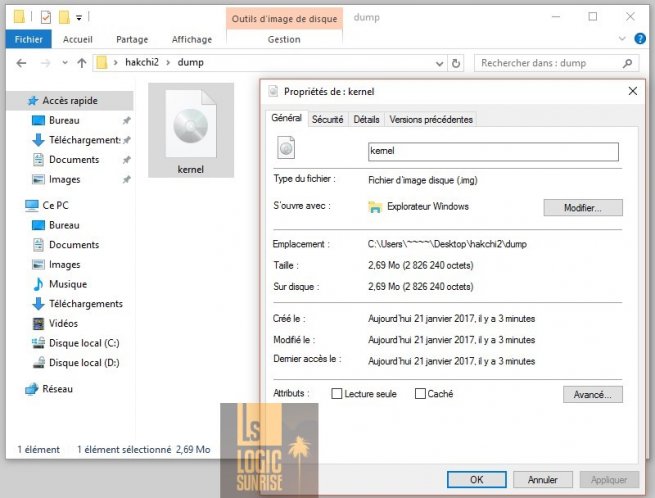Open the Fichier ribbon menu
This screenshot has height=498, width=655.
[x=26, y=40]
